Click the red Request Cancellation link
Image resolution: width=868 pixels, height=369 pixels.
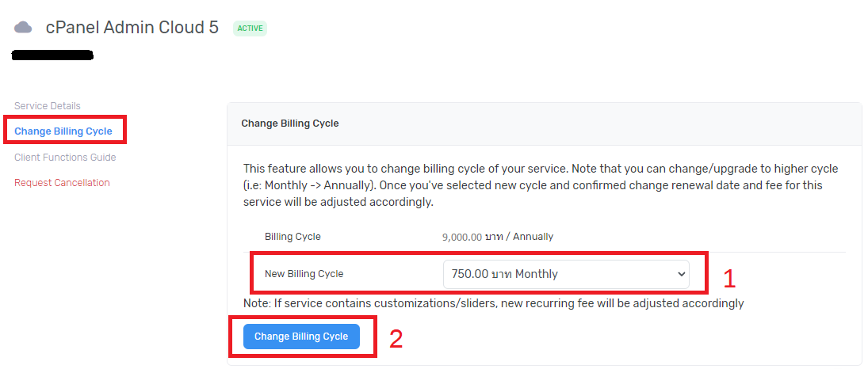coord(62,183)
